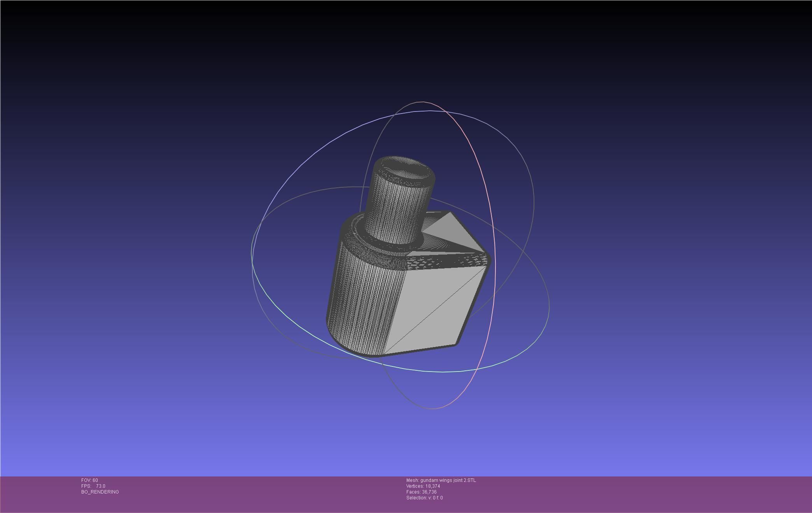Image resolution: width=812 pixels, height=513 pixels.
Task: Click the BO_RENDERING status text
Action: tap(100, 492)
